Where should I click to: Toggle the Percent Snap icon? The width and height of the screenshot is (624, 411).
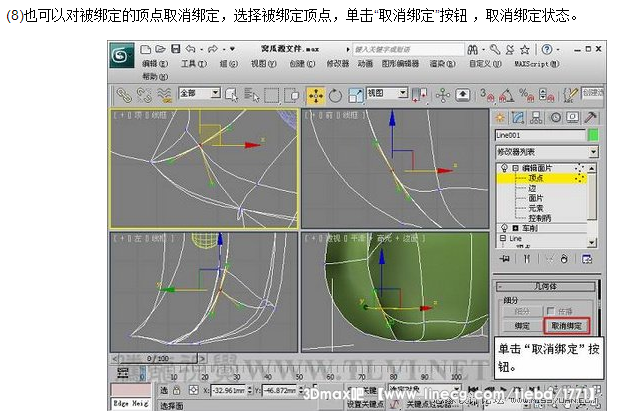[x=526, y=95]
